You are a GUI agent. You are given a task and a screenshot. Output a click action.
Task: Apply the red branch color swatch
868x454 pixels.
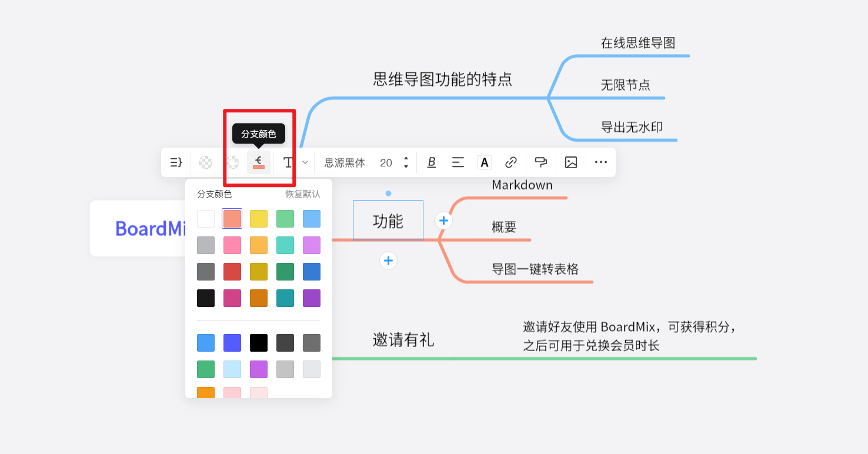(232, 272)
